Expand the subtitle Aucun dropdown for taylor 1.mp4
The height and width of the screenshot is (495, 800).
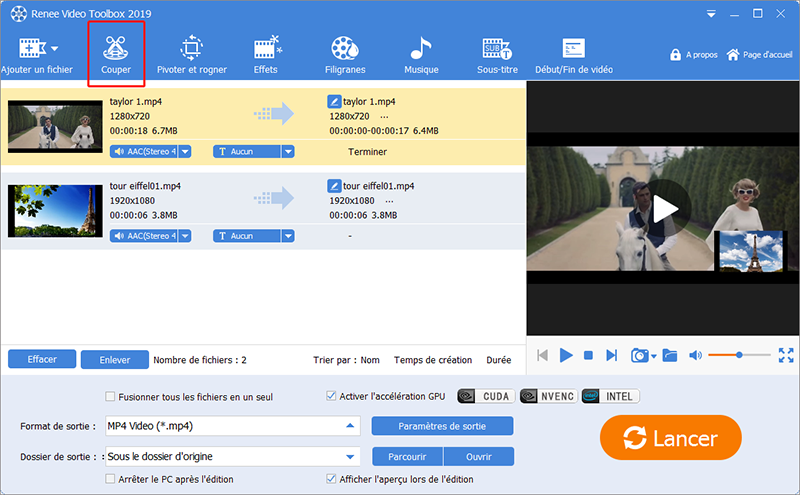288,152
